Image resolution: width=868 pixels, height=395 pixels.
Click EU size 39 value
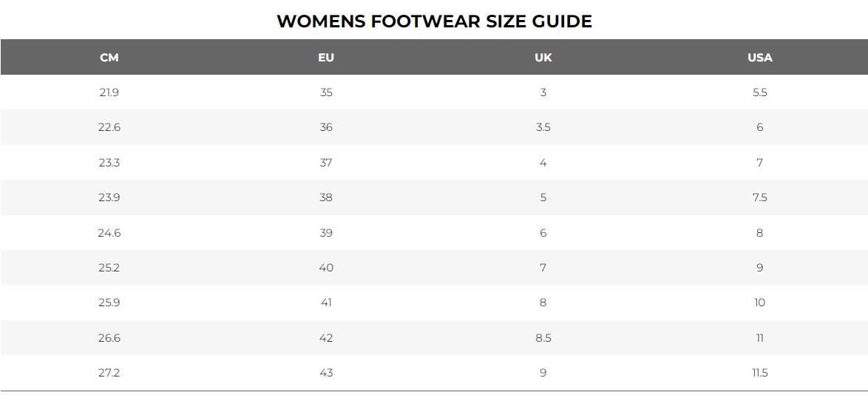pos(326,233)
